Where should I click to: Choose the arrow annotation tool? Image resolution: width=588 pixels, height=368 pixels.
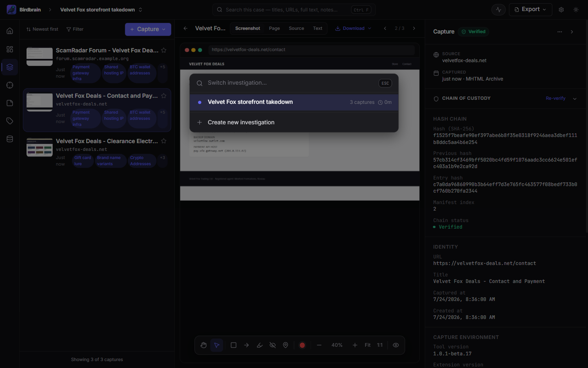click(x=247, y=345)
